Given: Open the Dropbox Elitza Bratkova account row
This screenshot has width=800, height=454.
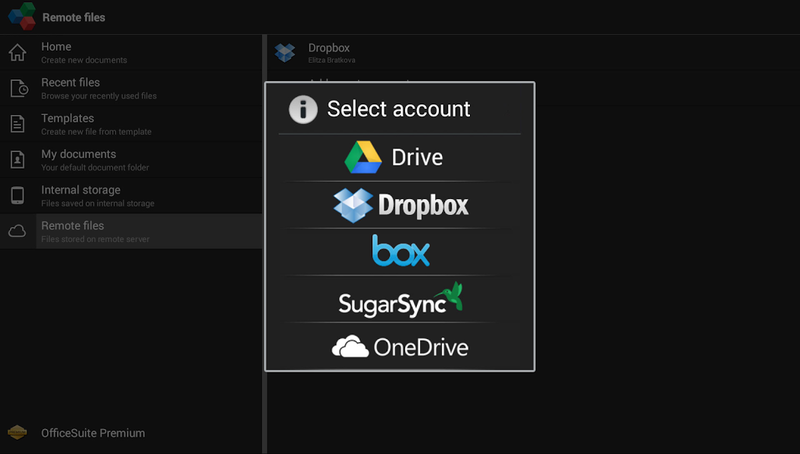Looking at the screenshot, I should [x=533, y=53].
